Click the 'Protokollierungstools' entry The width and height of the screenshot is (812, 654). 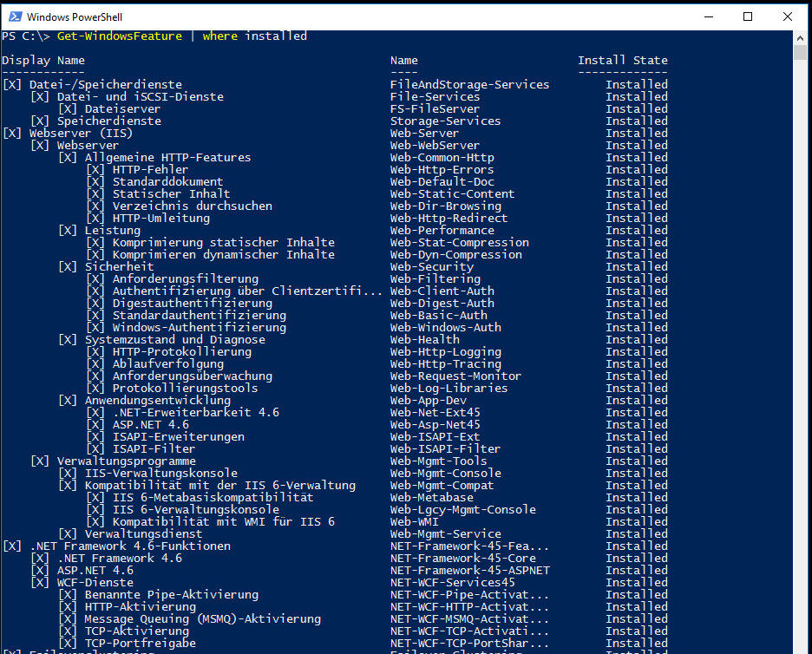coord(185,389)
